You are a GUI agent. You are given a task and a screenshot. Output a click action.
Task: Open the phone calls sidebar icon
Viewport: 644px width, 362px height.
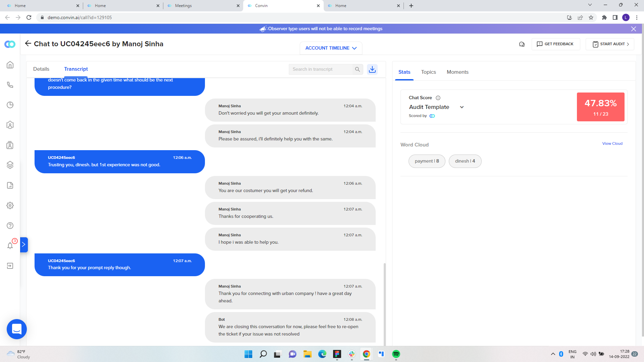(10, 85)
